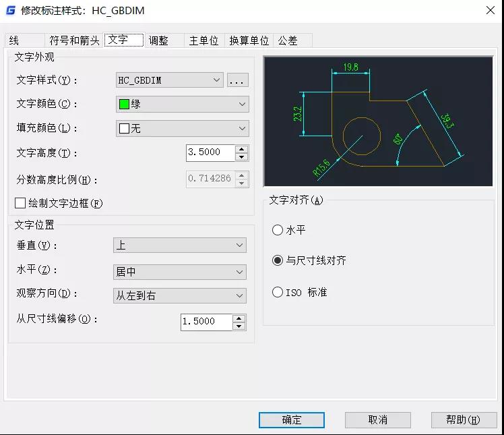Click the 确定 button
The width and height of the screenshot is (504, 435).
click(x=292, y=420)
